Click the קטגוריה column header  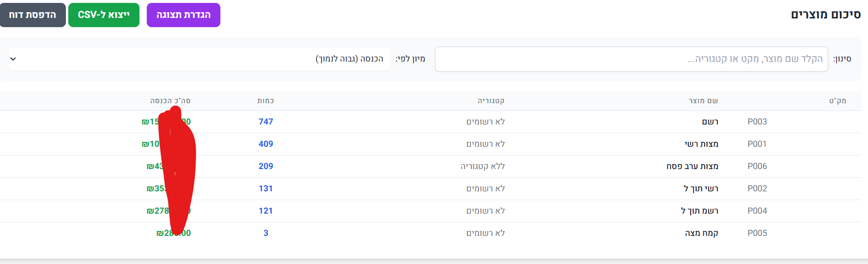pos(491,101)
